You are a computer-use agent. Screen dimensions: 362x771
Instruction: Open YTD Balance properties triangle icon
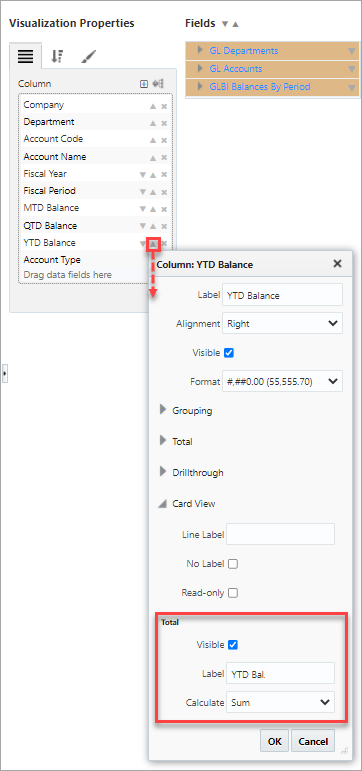pyautogui.click(x=153, y=243)
